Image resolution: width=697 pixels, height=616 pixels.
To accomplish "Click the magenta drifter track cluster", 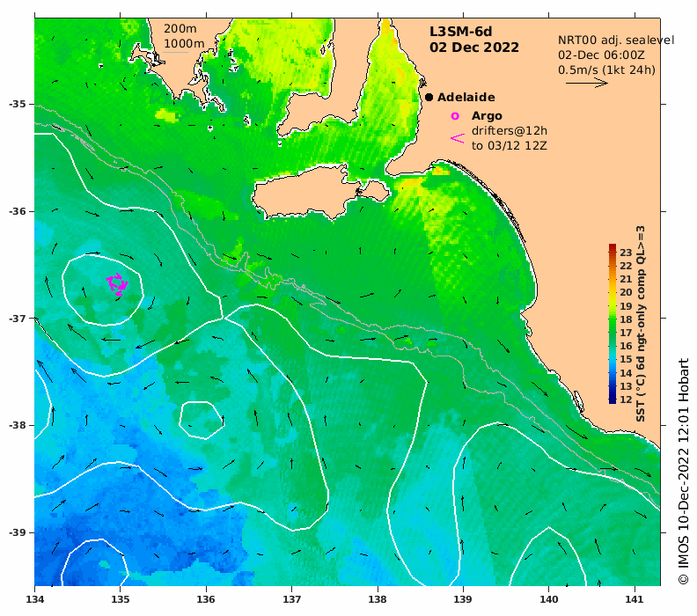I will pyautogui.click(x=117, y=284).
